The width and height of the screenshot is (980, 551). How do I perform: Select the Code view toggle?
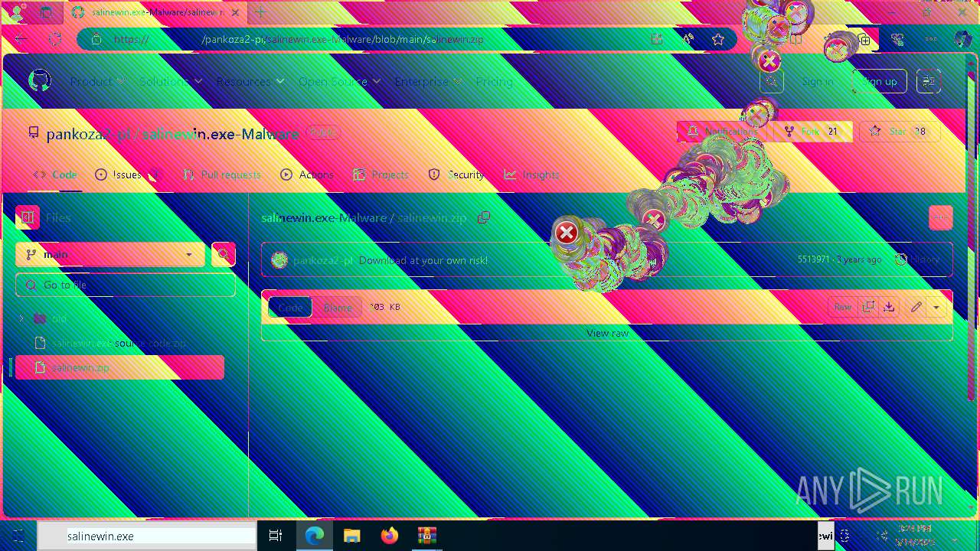pos(290,307)
